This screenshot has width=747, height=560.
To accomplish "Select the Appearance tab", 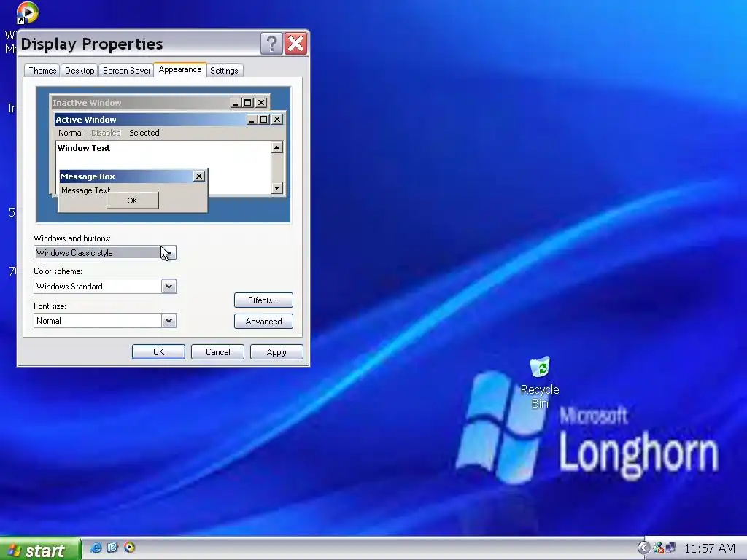I will click(180, 69).
